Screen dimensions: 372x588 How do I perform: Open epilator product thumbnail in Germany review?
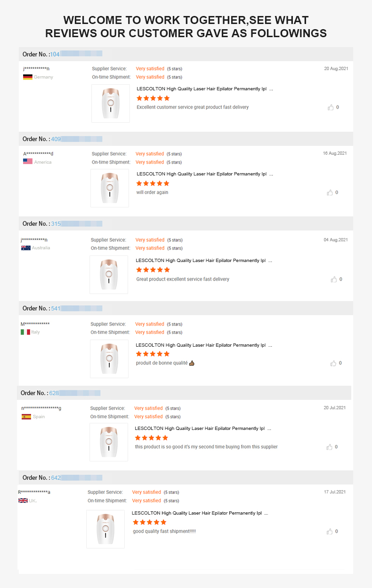(111, 103)
